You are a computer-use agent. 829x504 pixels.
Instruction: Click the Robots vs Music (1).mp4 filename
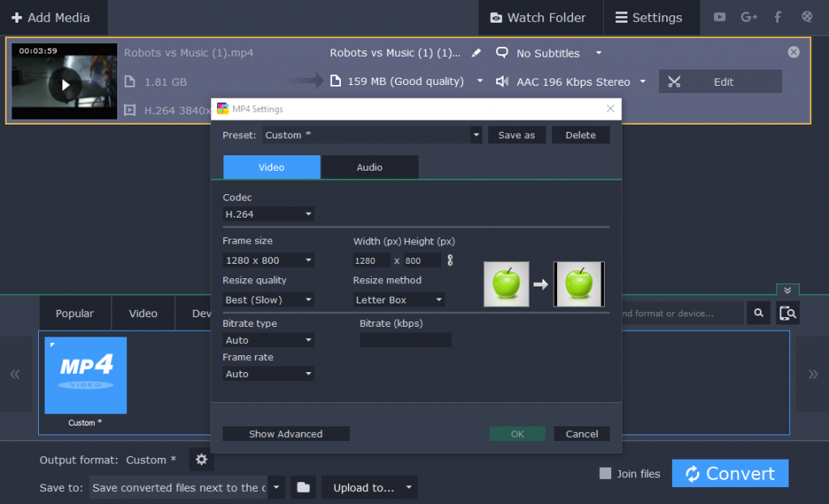189,53
